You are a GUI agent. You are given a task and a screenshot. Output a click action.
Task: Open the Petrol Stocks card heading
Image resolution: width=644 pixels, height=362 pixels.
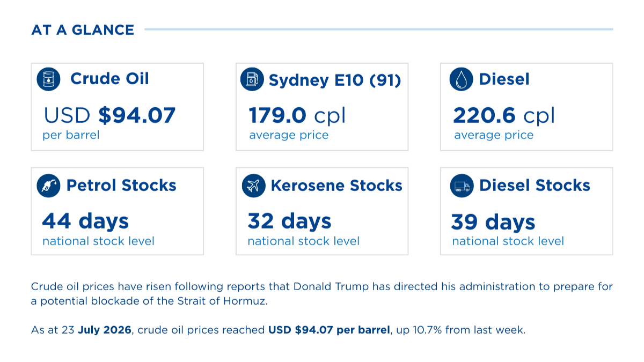pyautogui.click(x=121, y=186)
